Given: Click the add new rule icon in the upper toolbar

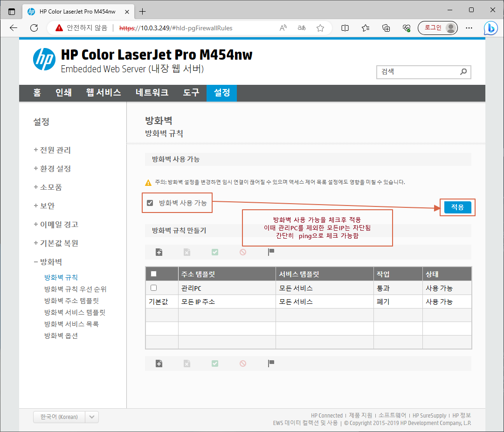Looking at the screenshot, I should [159, 252].
